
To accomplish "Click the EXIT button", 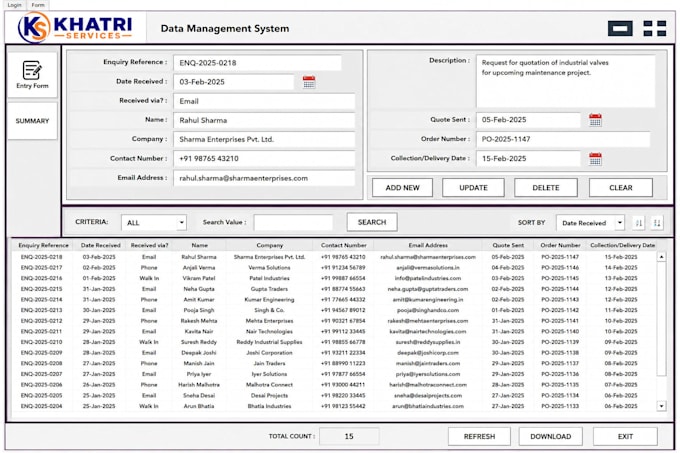I will 625,437.
